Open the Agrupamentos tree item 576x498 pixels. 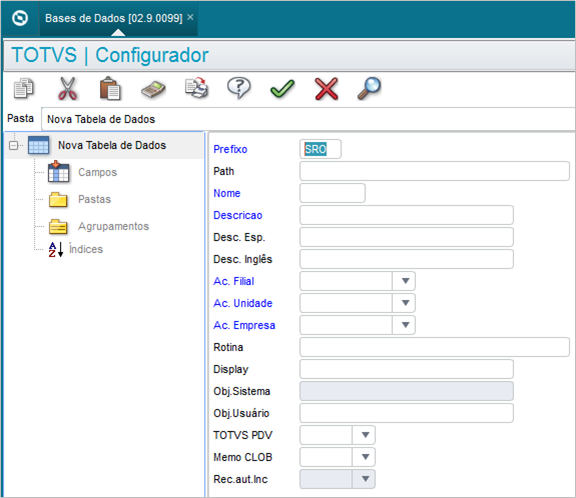coord(114,226)
